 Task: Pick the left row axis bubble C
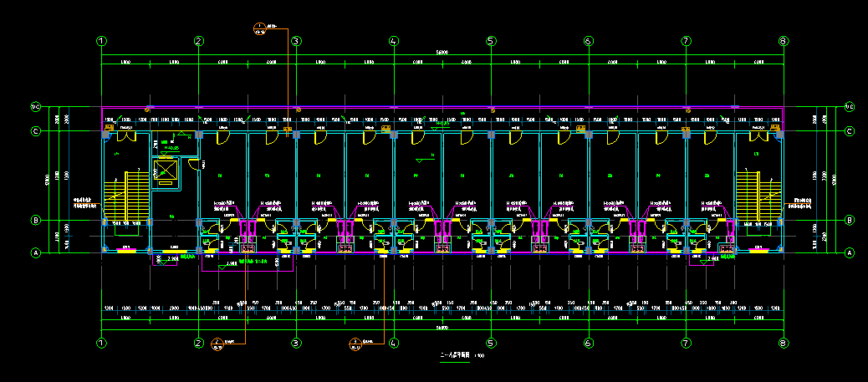36,131
